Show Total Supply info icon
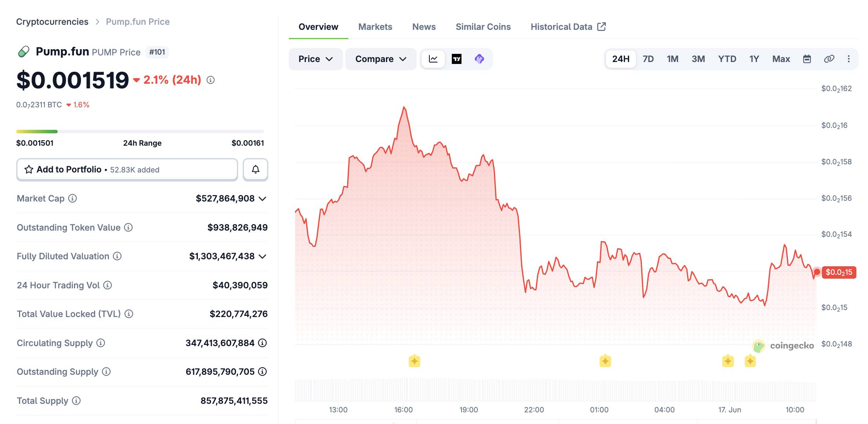The height and width of the screenshot is (424, 868). coord(76,401)
